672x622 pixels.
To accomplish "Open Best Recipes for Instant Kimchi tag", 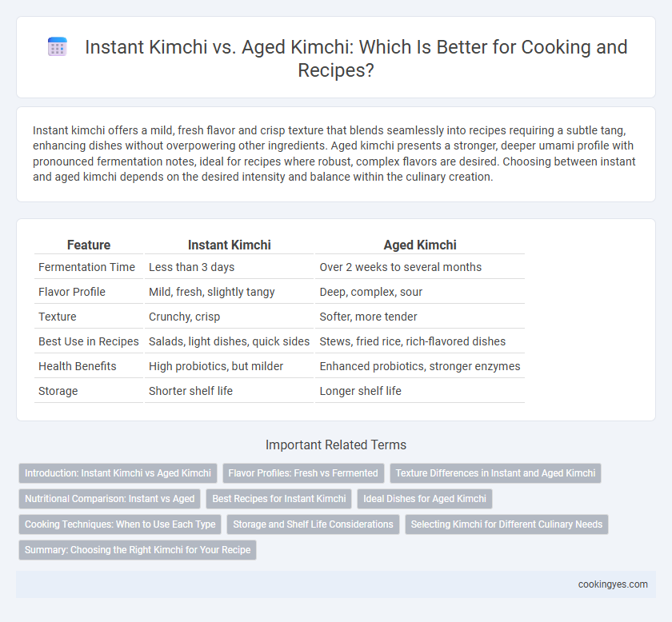I will 279,499.
